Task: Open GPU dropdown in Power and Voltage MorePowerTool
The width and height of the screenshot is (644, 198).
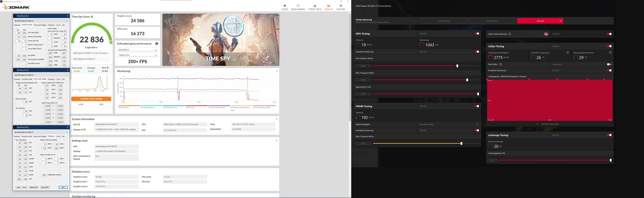Action: (41, 75)
